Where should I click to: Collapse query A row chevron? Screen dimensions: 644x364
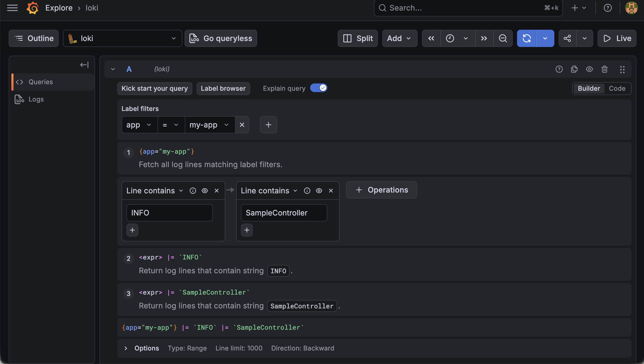[x=113, y=69]
